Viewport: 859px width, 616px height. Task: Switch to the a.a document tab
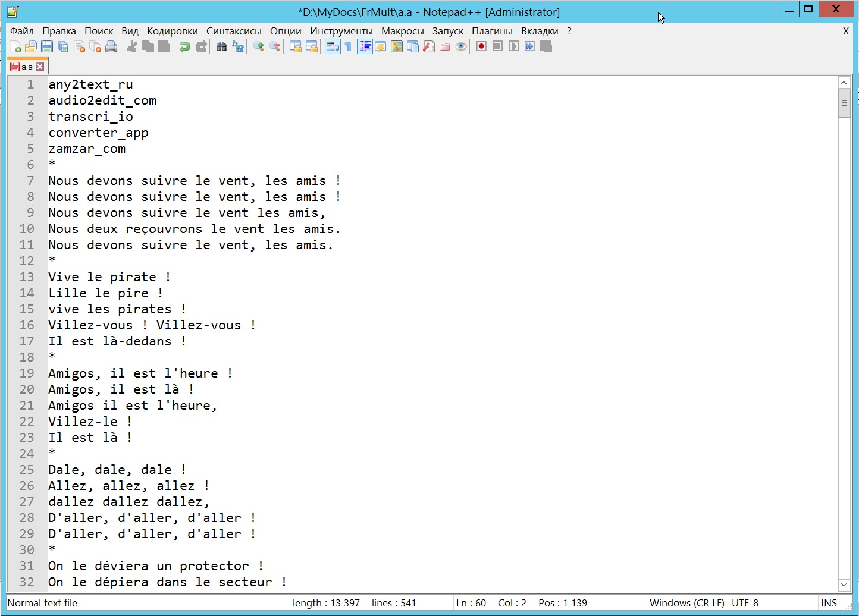click(x=26, y=67)
